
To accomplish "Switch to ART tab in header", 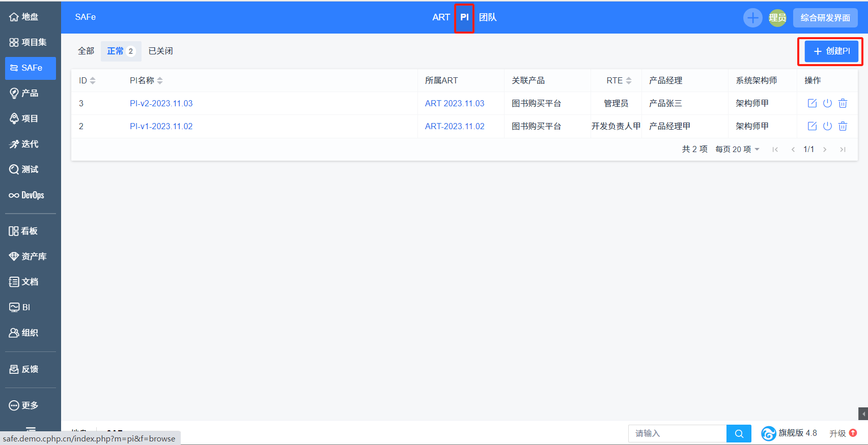I will coord(441,17).
